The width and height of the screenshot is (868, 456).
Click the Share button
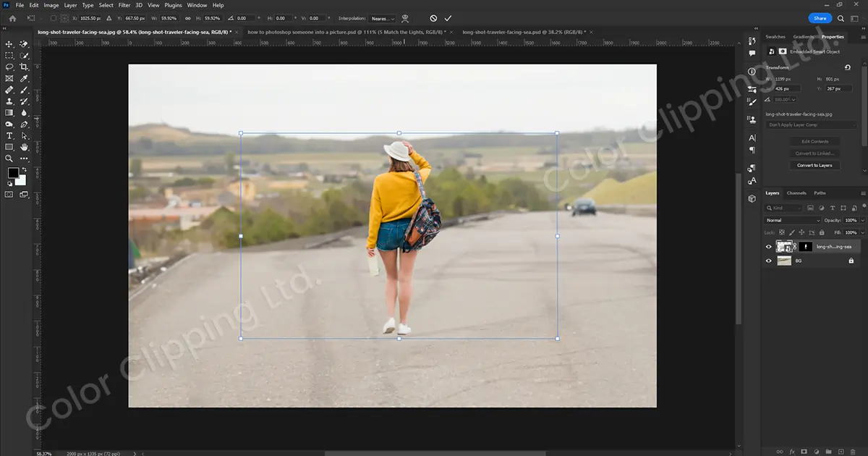[820, 18]
